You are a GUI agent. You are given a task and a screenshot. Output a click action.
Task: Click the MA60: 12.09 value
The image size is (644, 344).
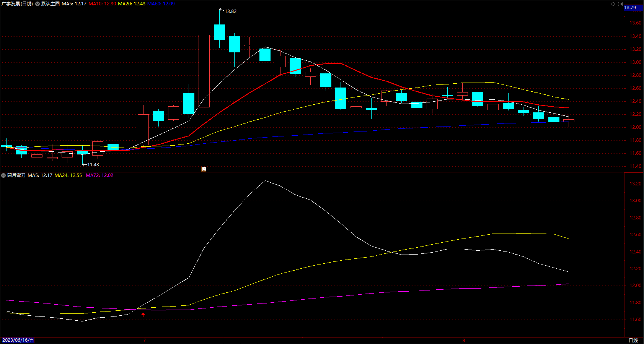click(161, 4)
